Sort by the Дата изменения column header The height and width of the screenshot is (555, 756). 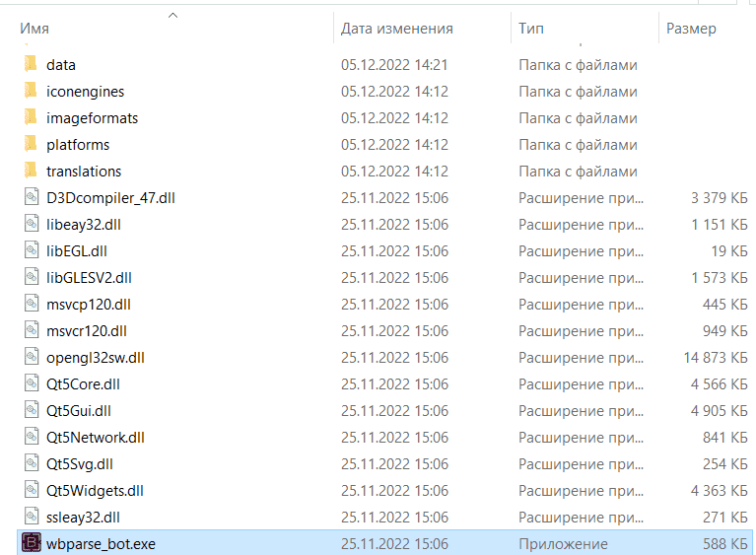click(x=397, y=29)
